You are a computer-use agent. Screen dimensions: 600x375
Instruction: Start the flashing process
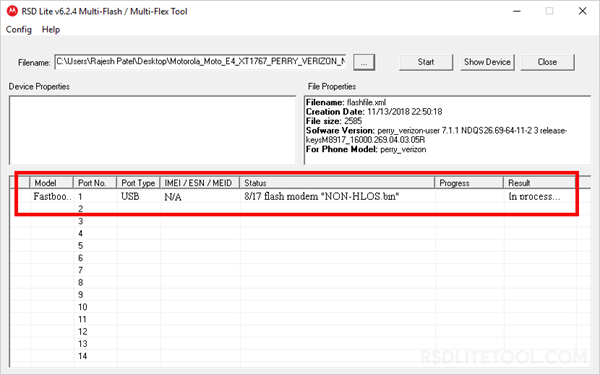click(426, 62)
